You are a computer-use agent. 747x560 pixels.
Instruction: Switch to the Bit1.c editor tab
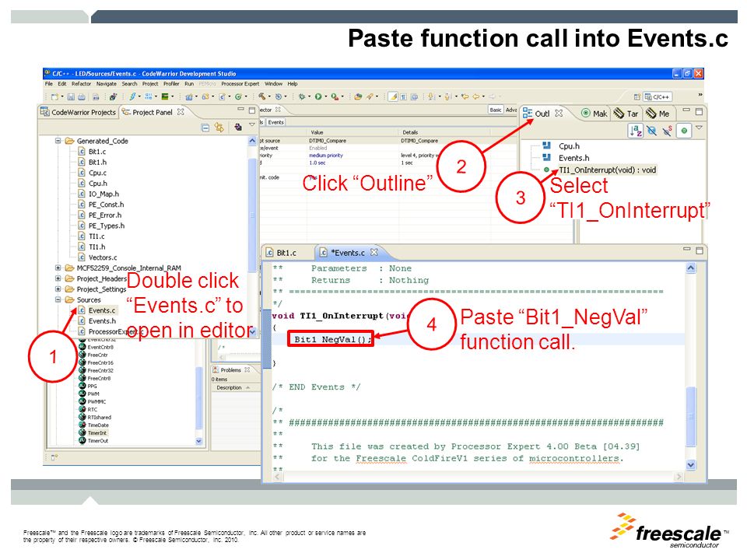[286, 253]
